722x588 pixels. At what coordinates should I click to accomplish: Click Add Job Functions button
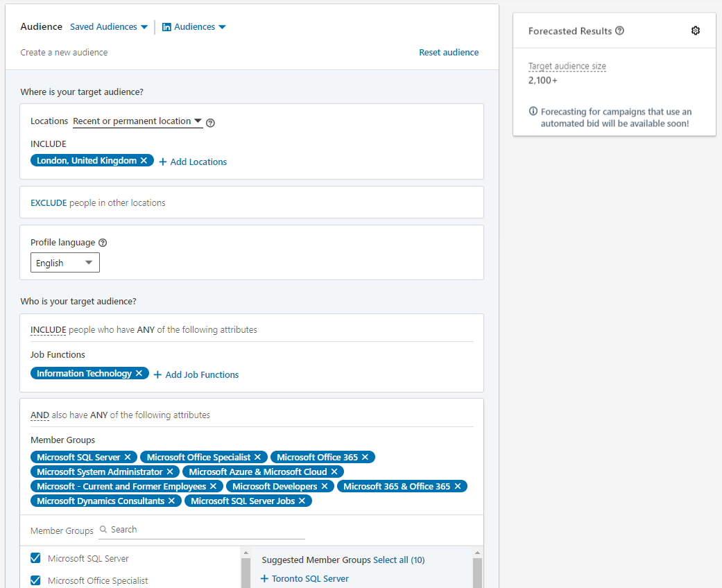196,374
